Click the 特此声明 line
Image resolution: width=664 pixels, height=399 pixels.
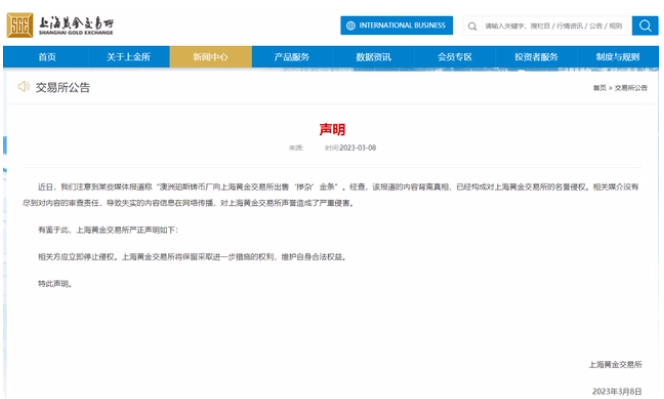(x=55, y=284)
